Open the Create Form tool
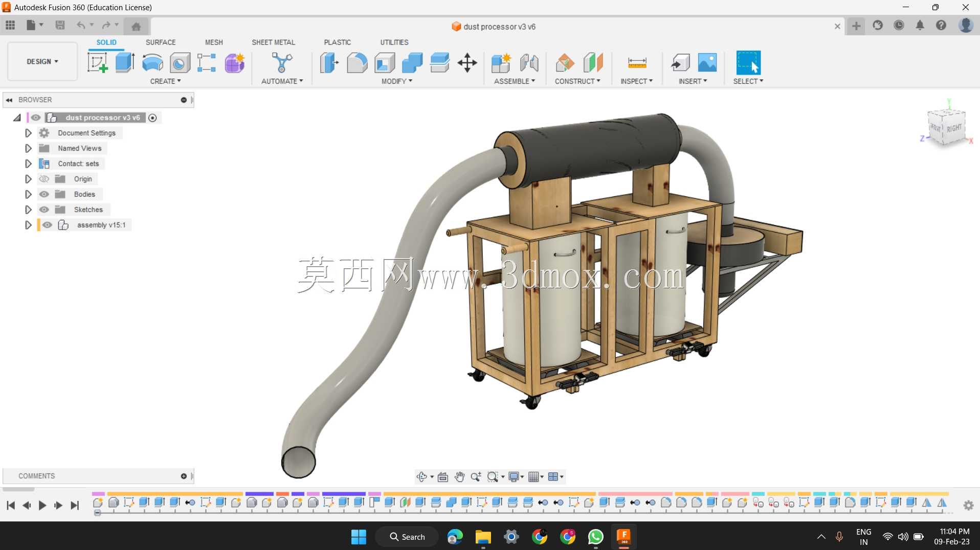The width and height of the screenshot is (980, 550). (x=235, y=63)
